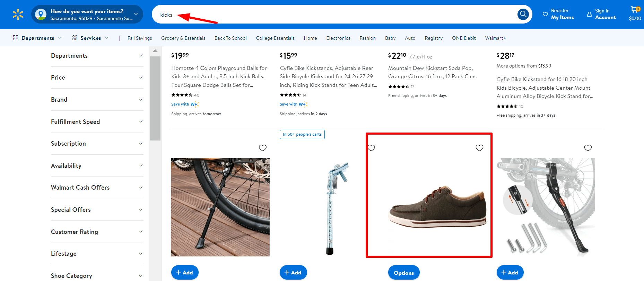Go to Grocery & Essentials
644x281 pixels.
tap(183, 38)
